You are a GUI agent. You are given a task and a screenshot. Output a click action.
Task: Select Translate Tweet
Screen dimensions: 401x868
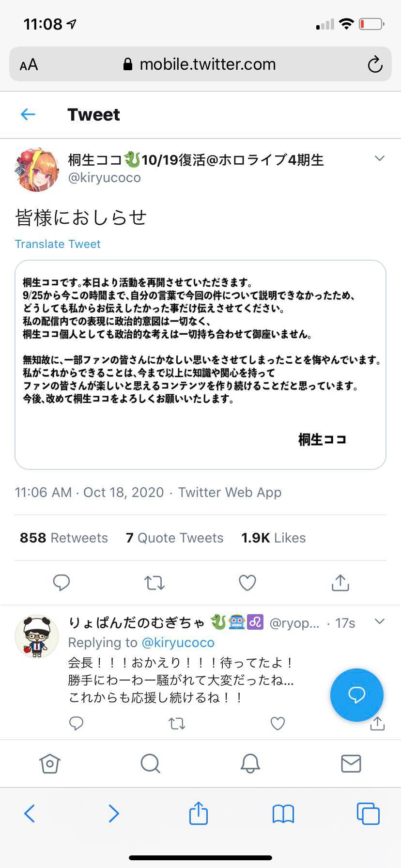pos(57,244)
